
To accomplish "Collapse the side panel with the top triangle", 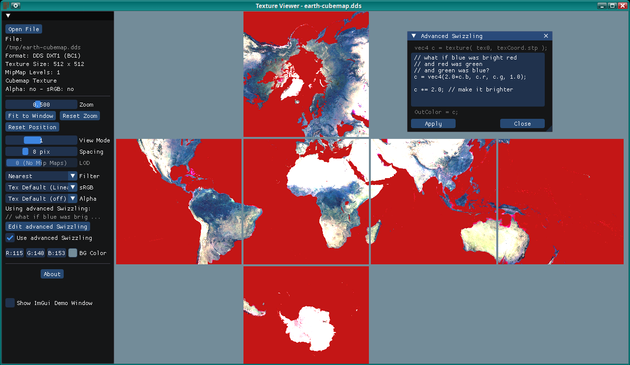I will click(x=8, y=16).
